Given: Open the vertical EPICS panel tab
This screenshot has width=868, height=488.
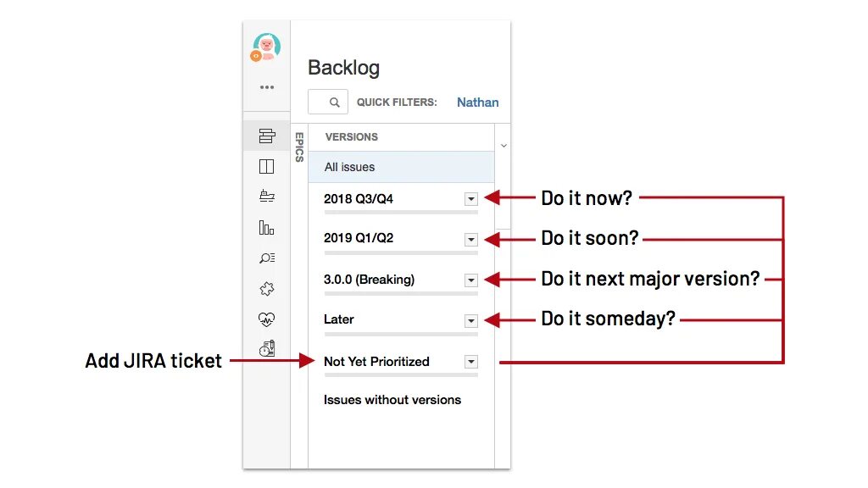Looking at the screenshot, I should pyautogui.click(x=299, y=147).
